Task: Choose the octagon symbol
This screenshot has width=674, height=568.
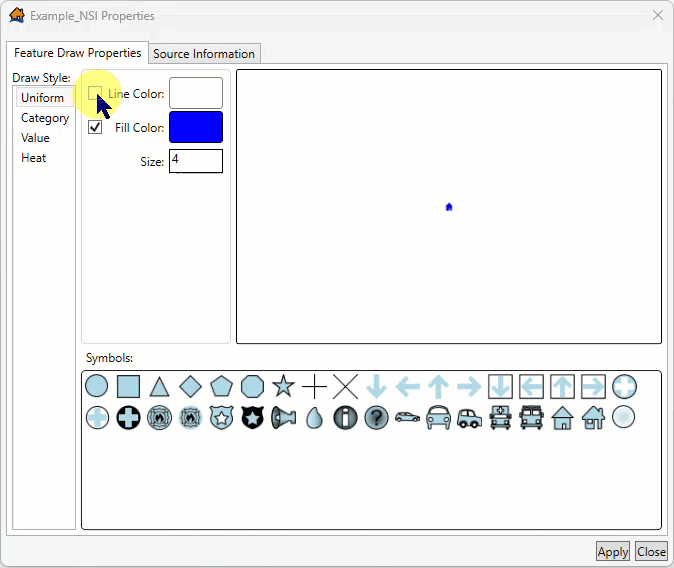Action: tap(252, 386)
